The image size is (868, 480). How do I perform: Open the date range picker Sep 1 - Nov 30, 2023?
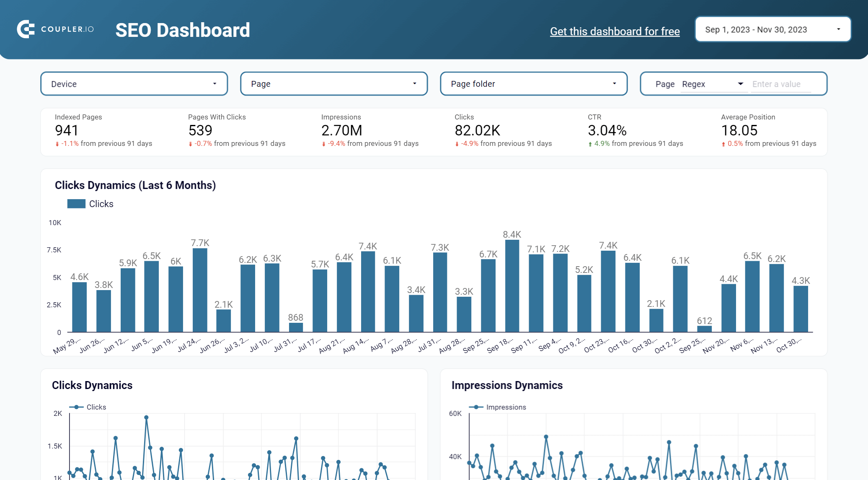point(773,29)
